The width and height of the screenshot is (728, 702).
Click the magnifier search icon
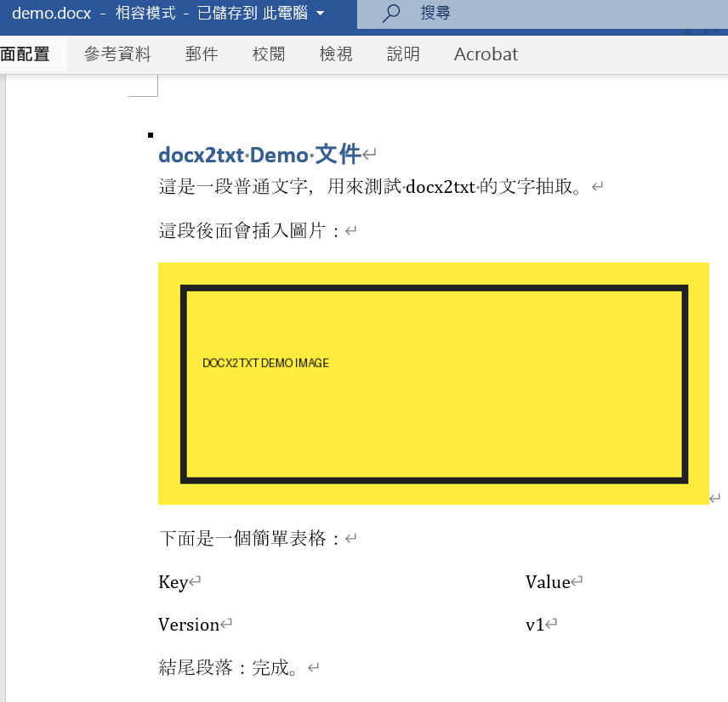pyautogui.click(x=391, y=13)
